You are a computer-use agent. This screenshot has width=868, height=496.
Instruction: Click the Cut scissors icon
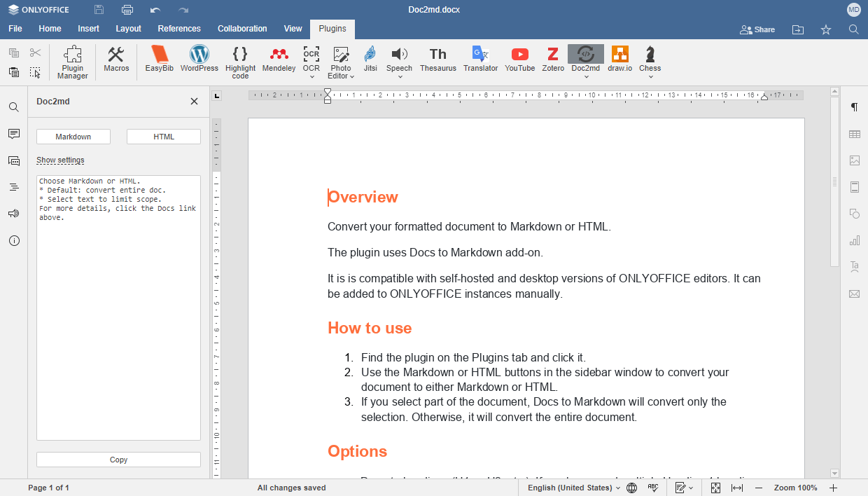click(36, 53)
